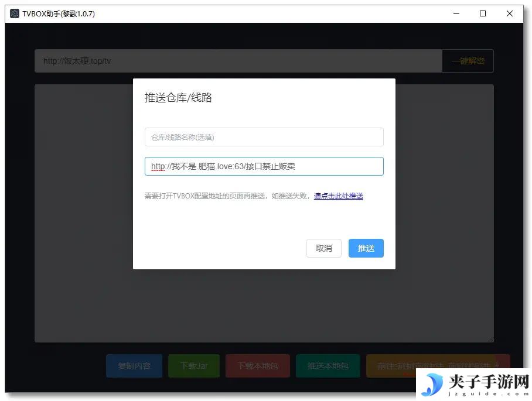Maximize the TVBOX助手 window
This screenshot has width=532, height=401.
coord(483,13)
